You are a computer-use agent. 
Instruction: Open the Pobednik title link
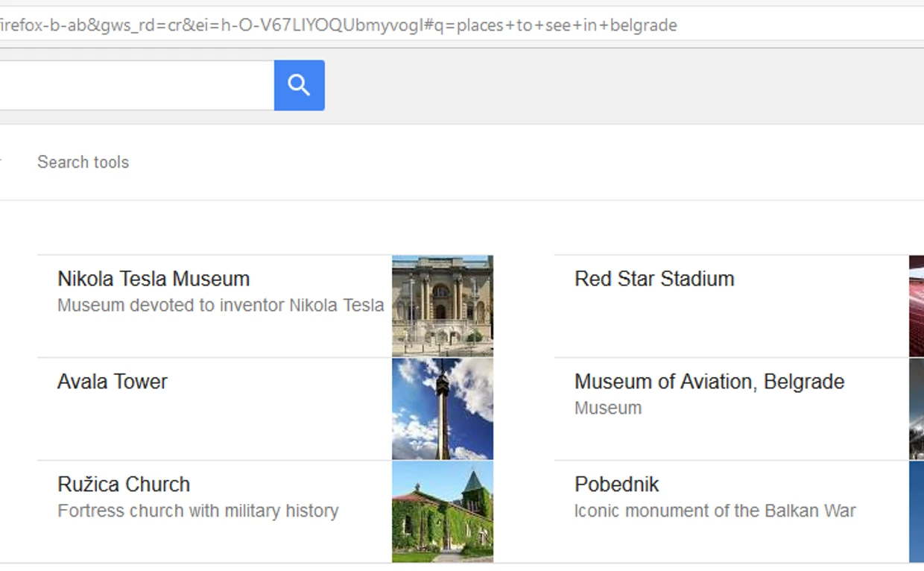(x=616, y=485)
